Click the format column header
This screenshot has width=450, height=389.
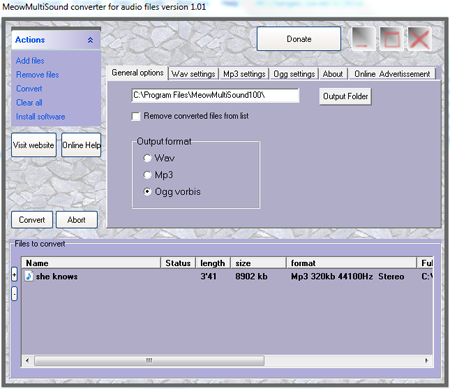352,263
